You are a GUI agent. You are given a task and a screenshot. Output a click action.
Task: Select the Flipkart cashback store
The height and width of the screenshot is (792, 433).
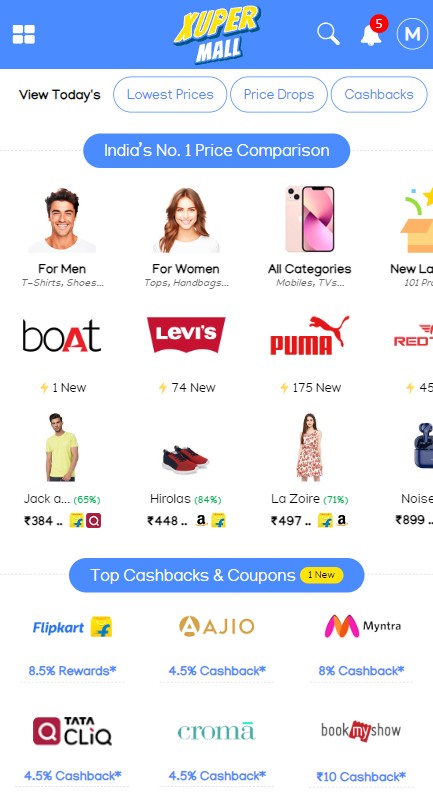(72, 627)
